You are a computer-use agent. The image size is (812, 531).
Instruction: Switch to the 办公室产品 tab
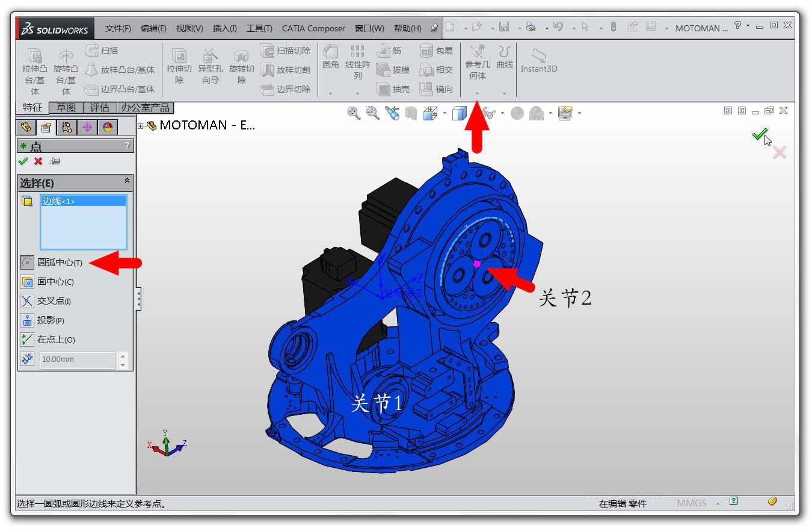[x=146, y=108]
